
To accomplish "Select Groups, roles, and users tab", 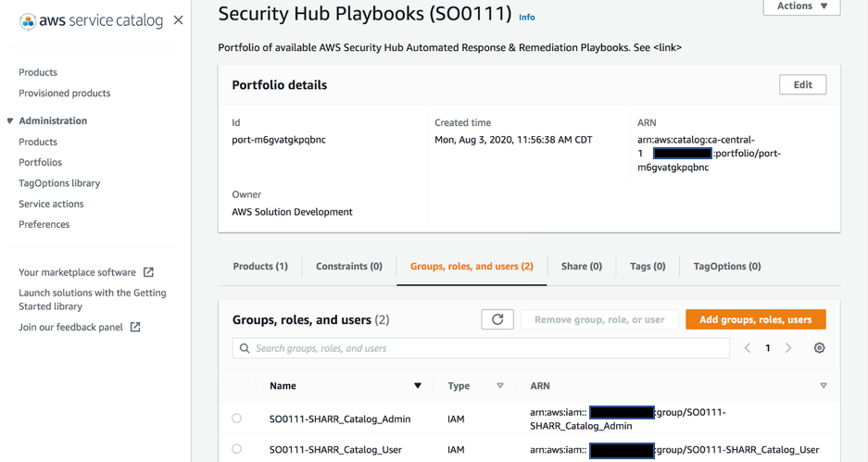I will click(472, 266).
